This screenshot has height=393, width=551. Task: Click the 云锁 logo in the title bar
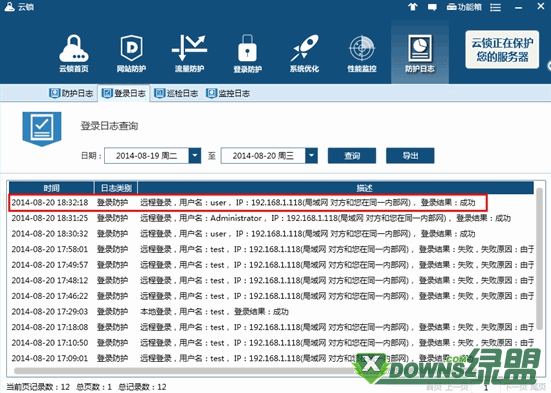19,7
